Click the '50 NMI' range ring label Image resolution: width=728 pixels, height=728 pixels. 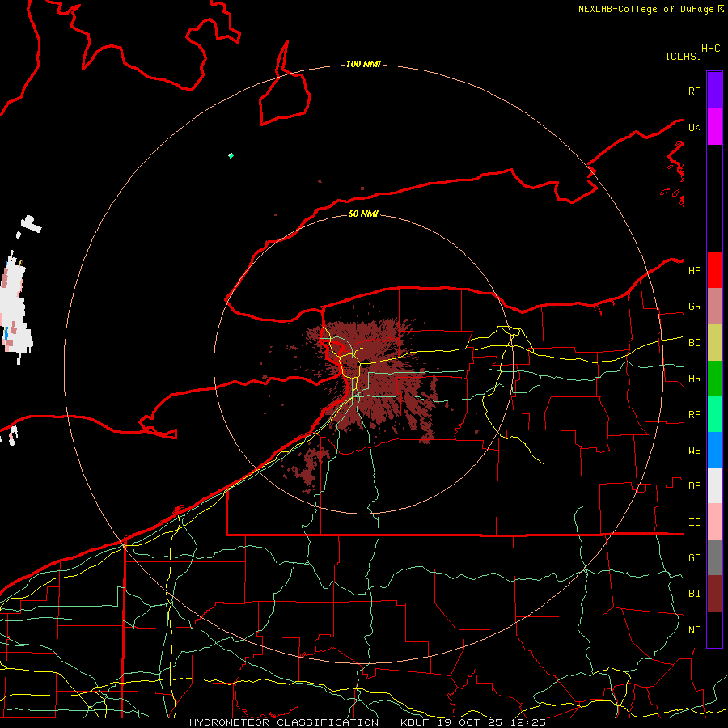tap(363, 214)
